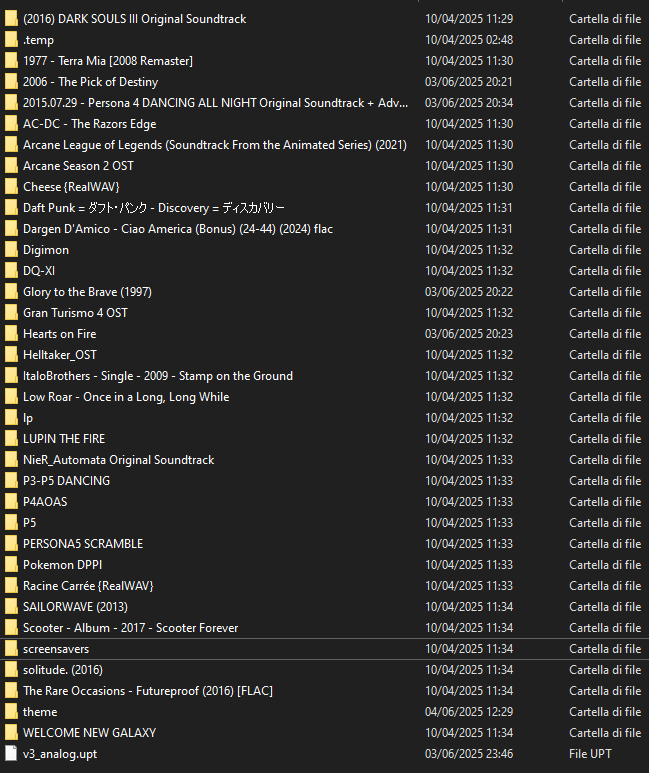Image resolution: width=649 pixels, height=773 pixels.
Task: Select the P4AOAS folder icon
Action: point(11,502)
